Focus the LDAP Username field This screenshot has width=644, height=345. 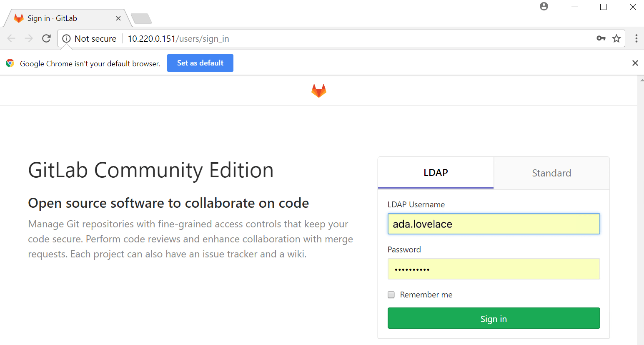tap(494, 224)
